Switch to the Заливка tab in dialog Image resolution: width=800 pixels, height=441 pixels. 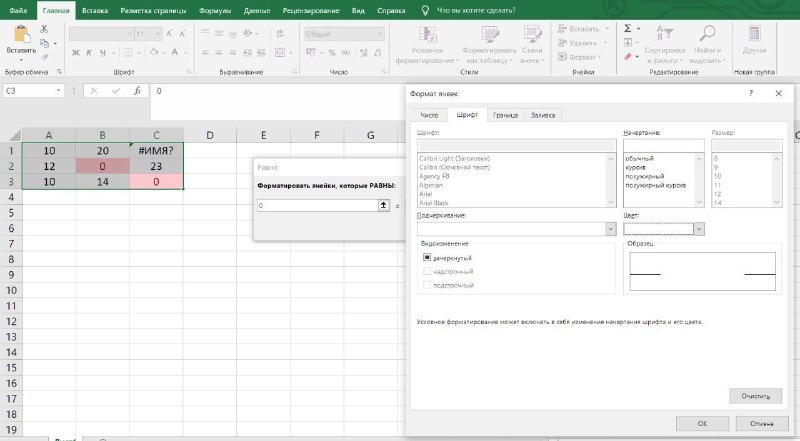tap(543, 115)
